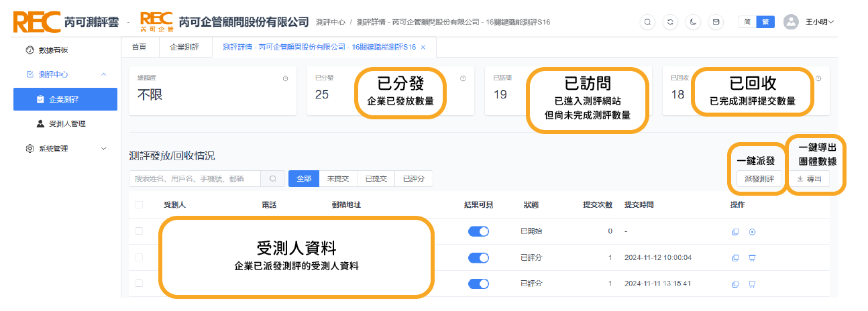Click the 導出 export button
The height and width of the screenshot is (311, 868).
tap(809, 179)
